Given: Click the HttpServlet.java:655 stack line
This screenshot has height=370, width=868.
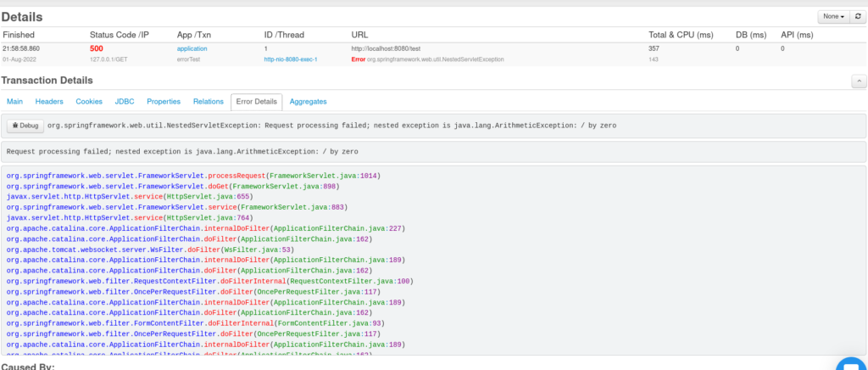Looking at the screenshot, I should pyautogui.click(x=130, y=197).
